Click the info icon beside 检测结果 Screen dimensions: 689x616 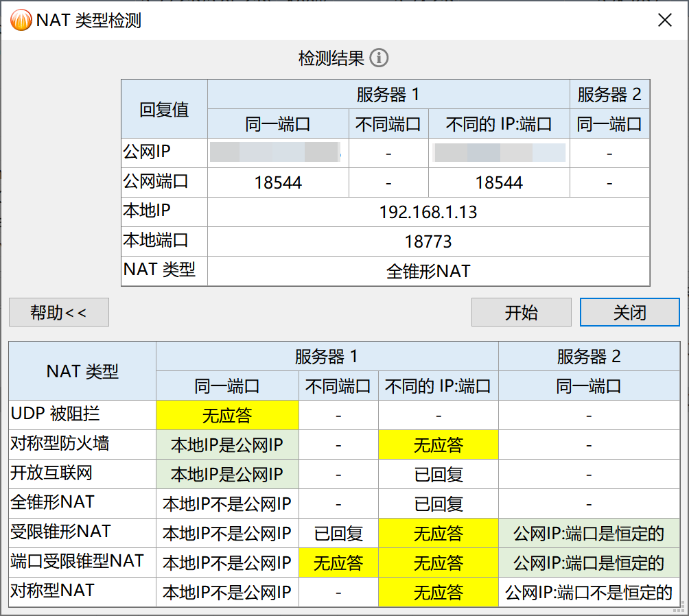point(379,58)
